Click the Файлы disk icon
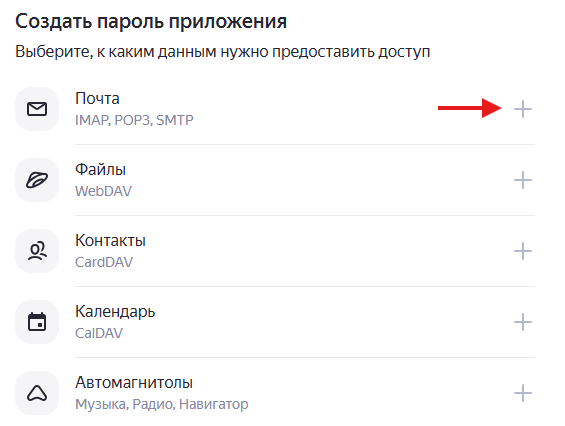The image size is (565, 426). tap(37, 180)
